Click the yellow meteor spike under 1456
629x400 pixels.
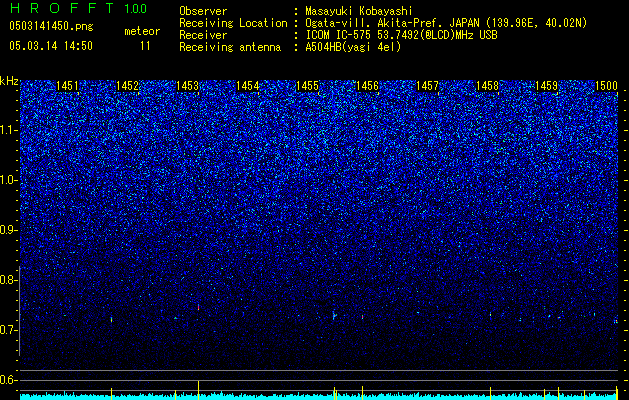click(362, 393)
